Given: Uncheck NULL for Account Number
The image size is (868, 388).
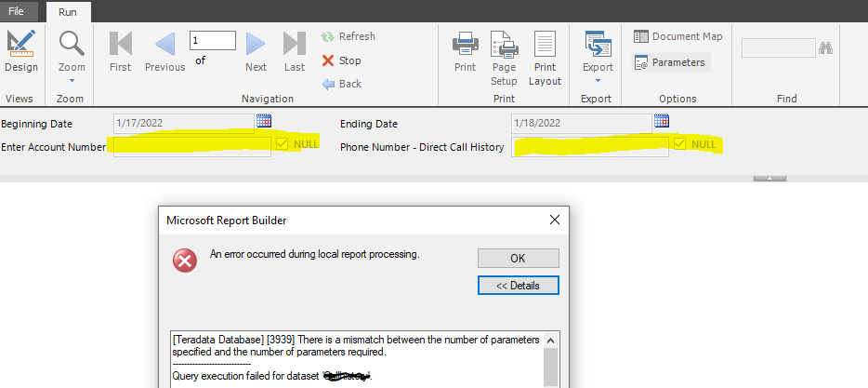Looking at the screenshot, I should 283,144.
